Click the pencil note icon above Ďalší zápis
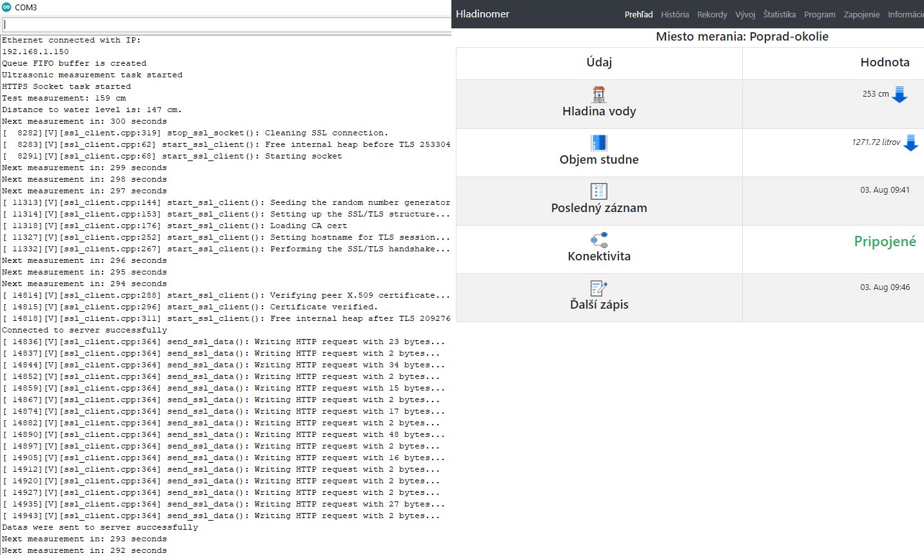This screenshot has width=924, height=560. pyautogui.click(x=599, y=288)
